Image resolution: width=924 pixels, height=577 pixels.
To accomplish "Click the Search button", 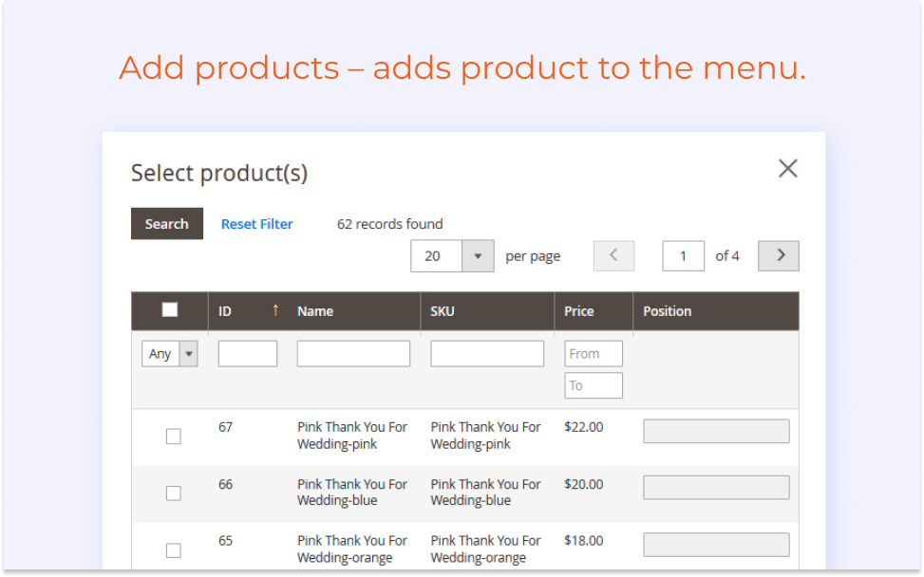I will tap(167, 224).
